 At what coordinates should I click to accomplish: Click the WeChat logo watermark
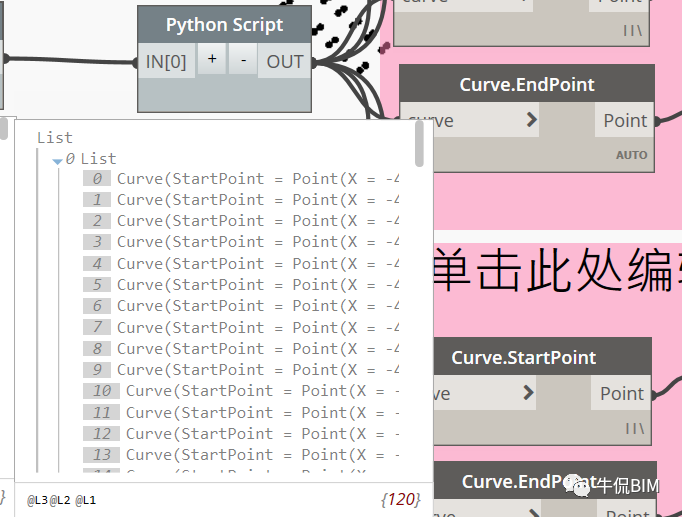[x=578, y=485]
